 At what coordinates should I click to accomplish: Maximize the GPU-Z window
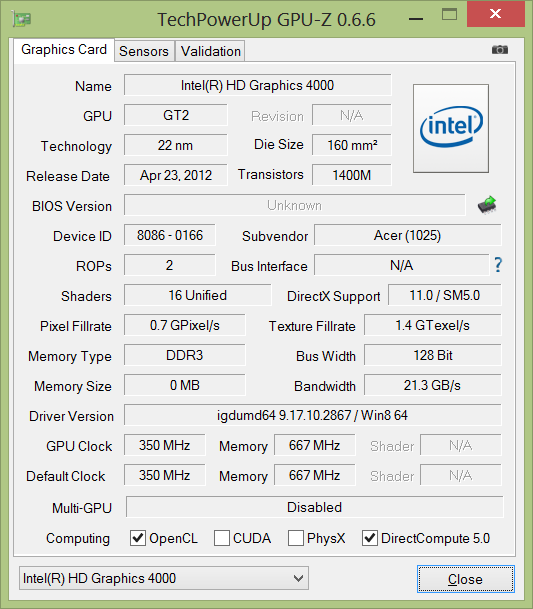449,15
